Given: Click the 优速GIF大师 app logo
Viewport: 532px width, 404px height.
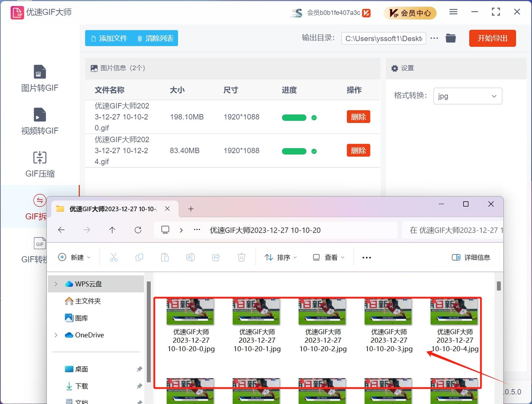Looking at the screenshot, I should pos(17,12).
